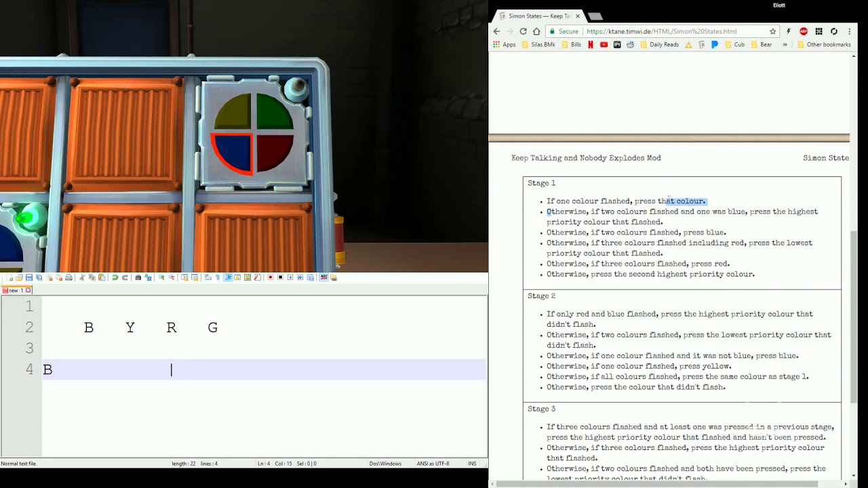Reload the Chrome page
Viewport: 868px width, 488px height.
[x=524, y=31]
